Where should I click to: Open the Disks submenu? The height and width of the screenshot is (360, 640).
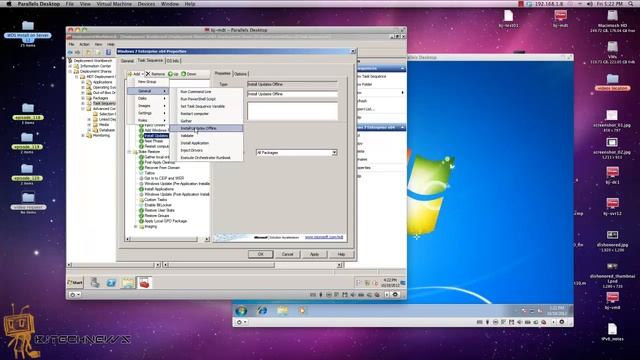(x=147, y=98)
